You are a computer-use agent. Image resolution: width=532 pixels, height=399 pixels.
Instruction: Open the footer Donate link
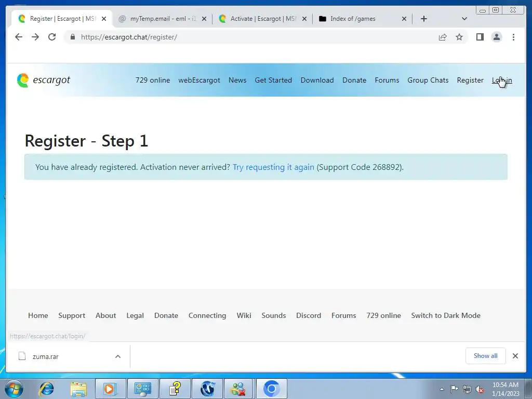(166, 315)
